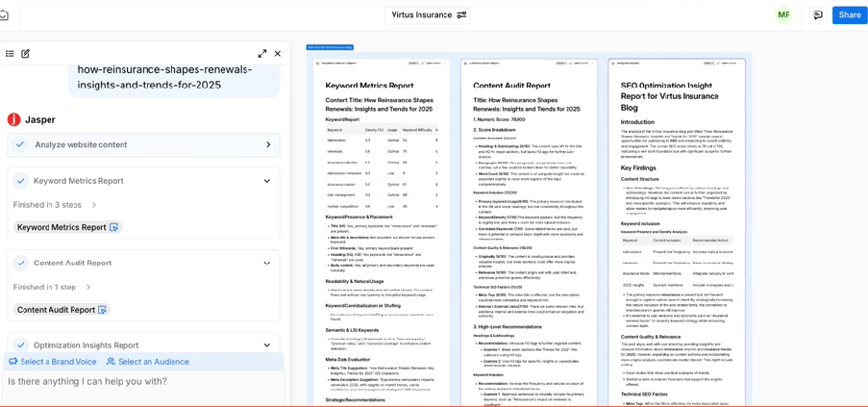Select an Audience
This screenshot has height=407, width=868.
[148, 362]
